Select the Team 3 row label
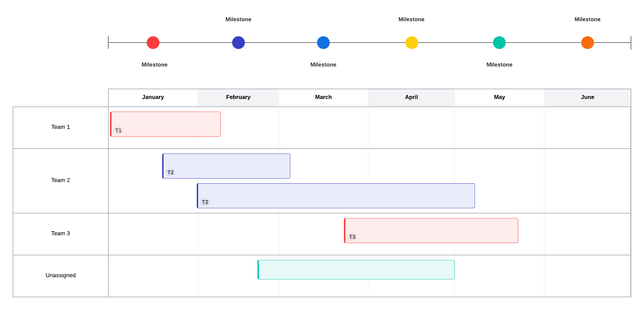Image resolution: width=644 pixels, height=310 pixels. point(61,233)
